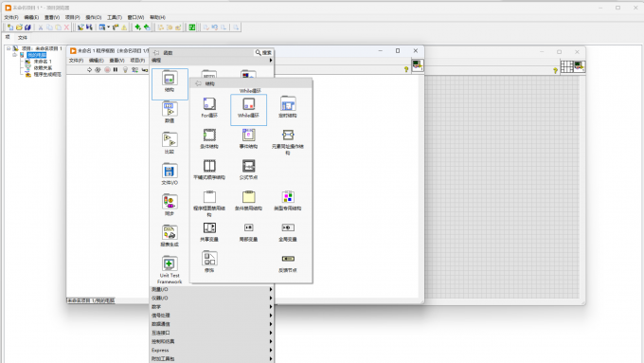Image resolution: width=644 pixels, height=363 pixels.
Task: Select 依赖关系 in project tree
Action: tap(43, 68)
